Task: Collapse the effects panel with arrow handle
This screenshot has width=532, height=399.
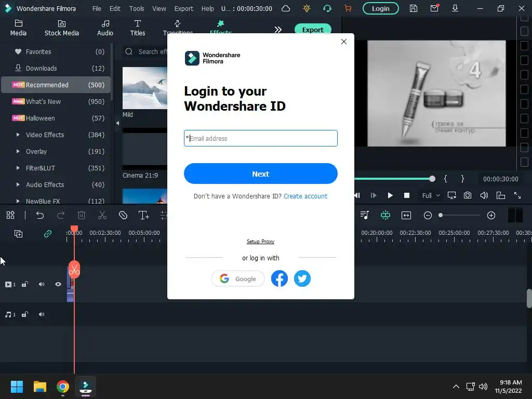Action: [x=117, y=123]
